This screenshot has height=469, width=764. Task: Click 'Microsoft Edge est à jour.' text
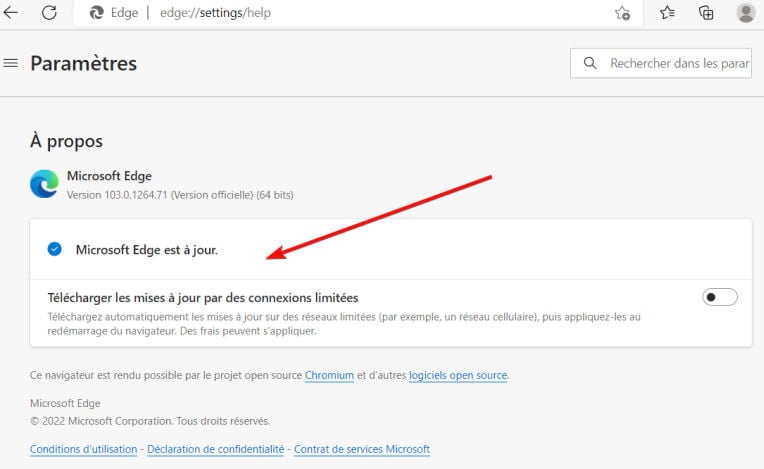(x=147, y=250)
